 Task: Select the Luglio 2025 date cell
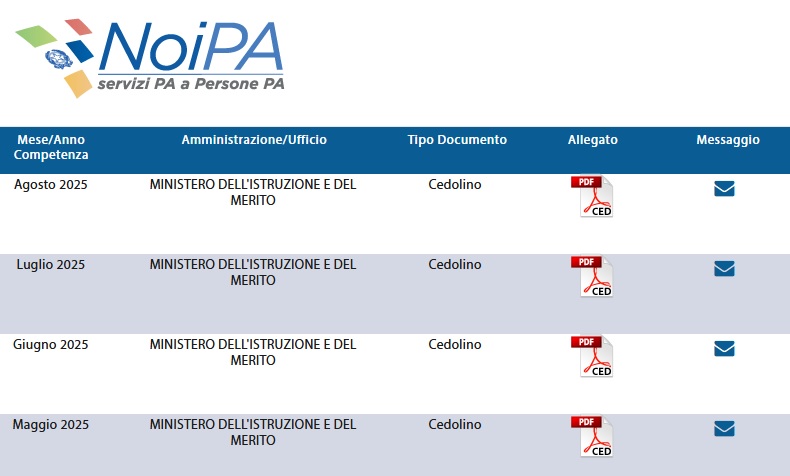[x=51, y=265]
